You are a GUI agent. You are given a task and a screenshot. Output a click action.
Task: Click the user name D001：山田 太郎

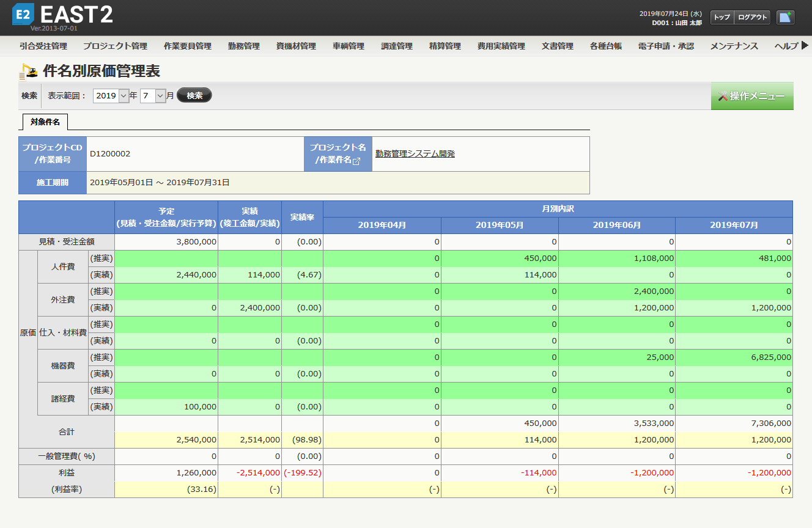[x=677, y=23]
